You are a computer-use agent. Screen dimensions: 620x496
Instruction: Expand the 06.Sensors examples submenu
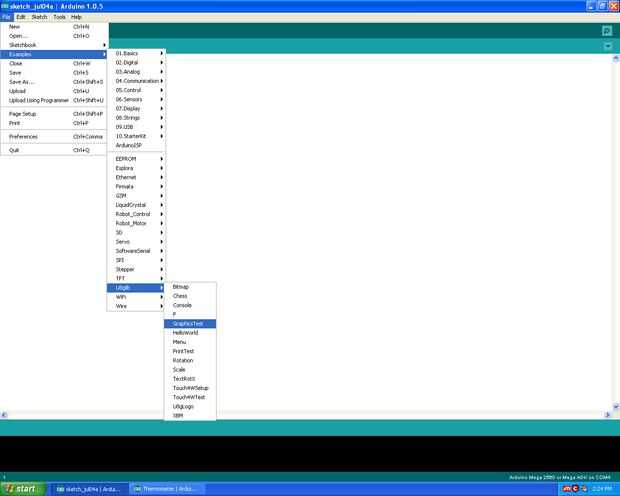pyautogui.click(x=136, y=99)
